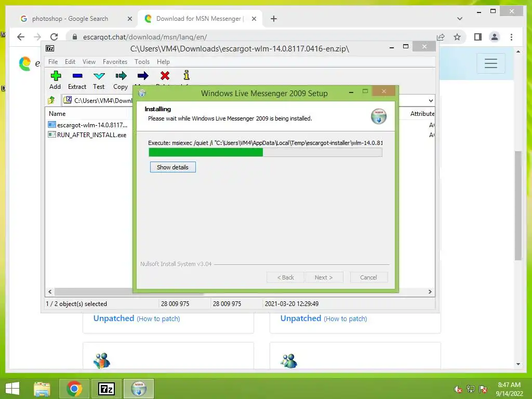Select Download for MSN Messenger tab
532x399 pixels.
click(200, 19)
